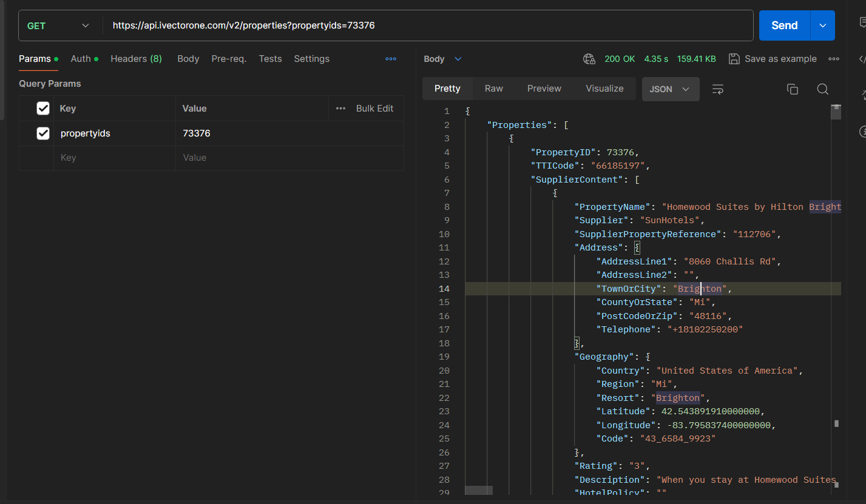866x504 pixels.
Task: Toggle the line wrap icon
Action: click(718, 89)
